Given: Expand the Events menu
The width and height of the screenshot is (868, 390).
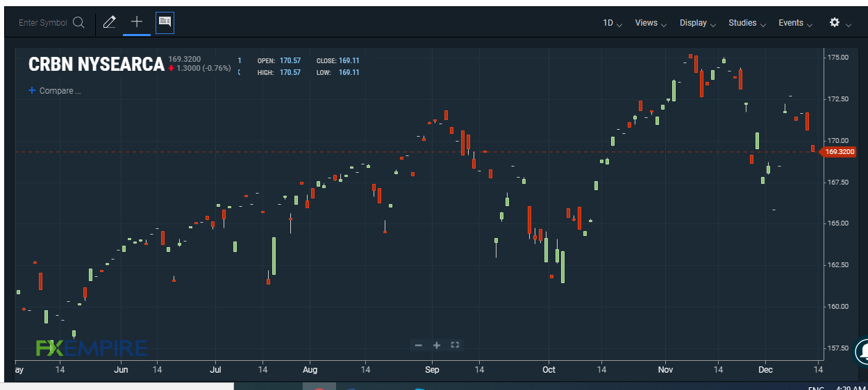Looking at the screenshot, I should 795,23.
